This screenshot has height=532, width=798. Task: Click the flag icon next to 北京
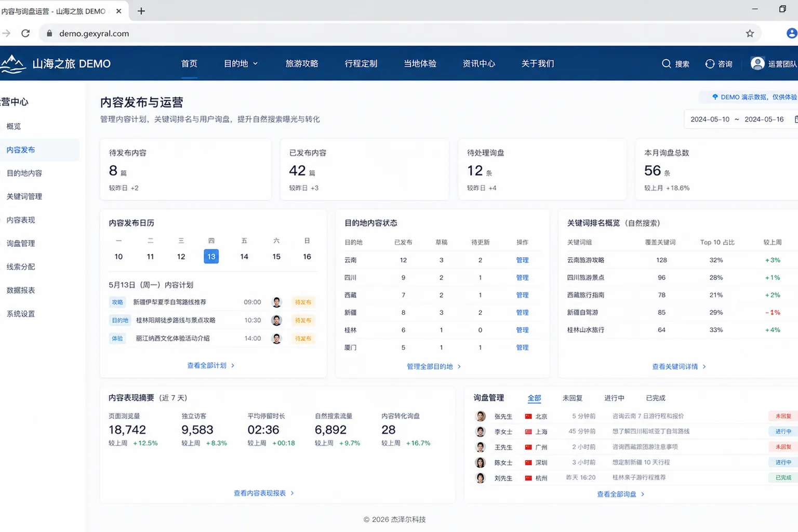click(528, 417)
